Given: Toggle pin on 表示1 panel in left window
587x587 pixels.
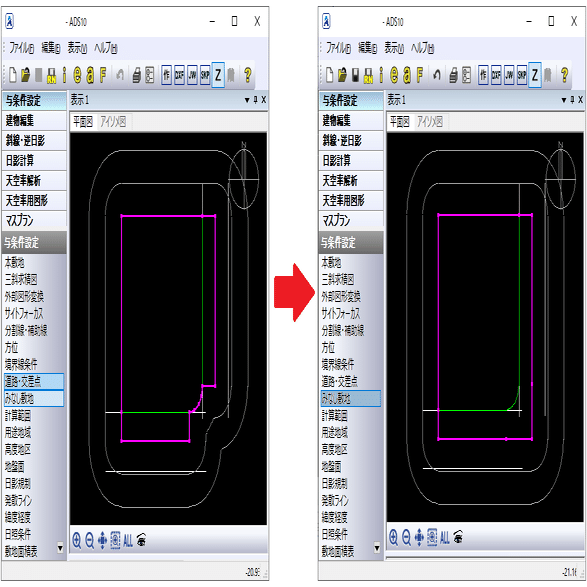Looking at the screenshot, I should click(256, 100).
